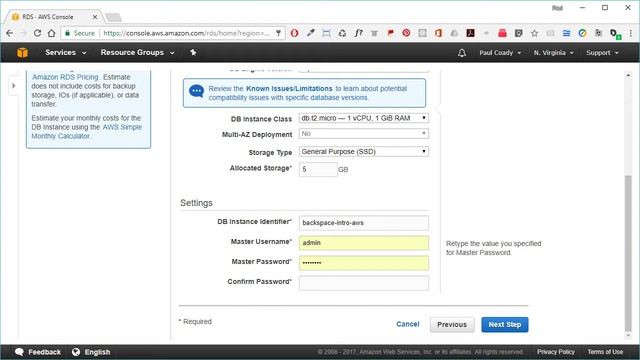The width and height of the screenshot is (640, 360).
Task: Click the Confirm Password field
Action: [364, 283]
